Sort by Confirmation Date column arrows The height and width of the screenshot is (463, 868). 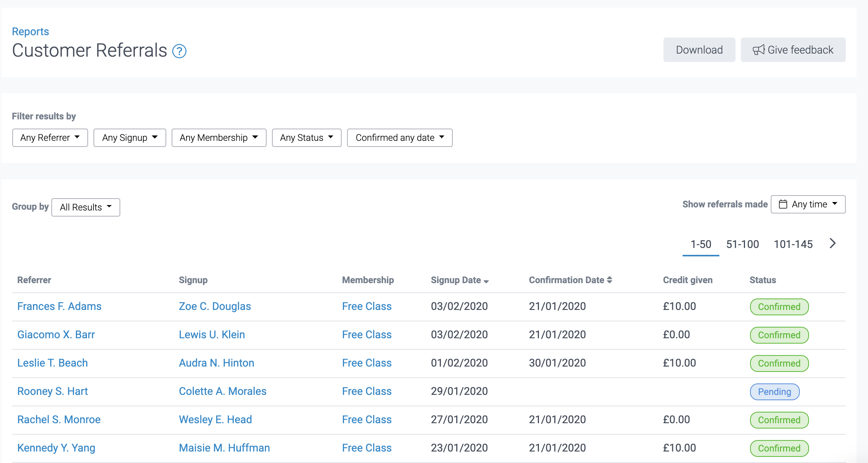coord(609,280)
